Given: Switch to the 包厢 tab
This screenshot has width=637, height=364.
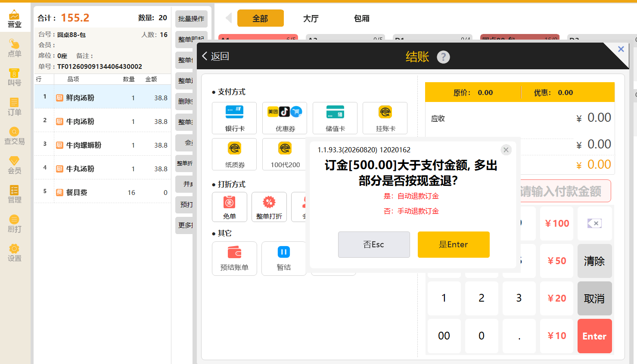Looking at the screenshot, I should [362, 18].
